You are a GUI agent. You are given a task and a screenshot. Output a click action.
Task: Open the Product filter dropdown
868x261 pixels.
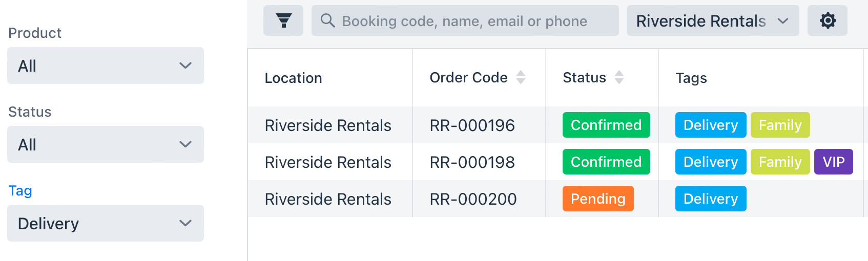[x=106, y=66]
